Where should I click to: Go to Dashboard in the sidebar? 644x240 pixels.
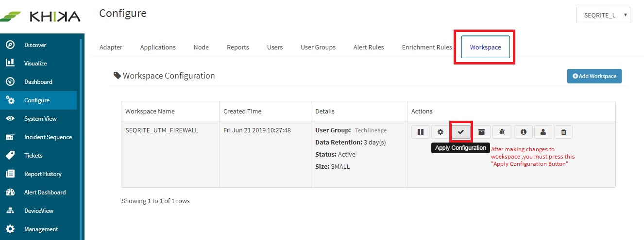tap(38, 82)
